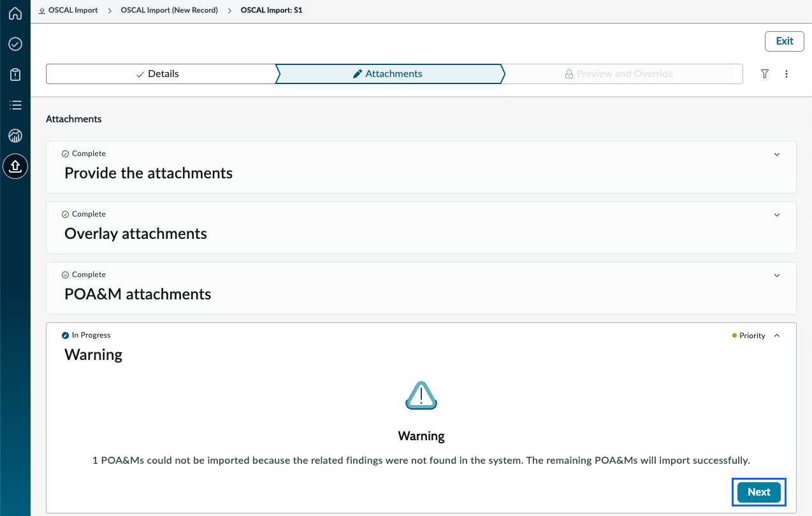812x516 pixels.
Task: Click the Attachments section label
Action: [74, 119]
